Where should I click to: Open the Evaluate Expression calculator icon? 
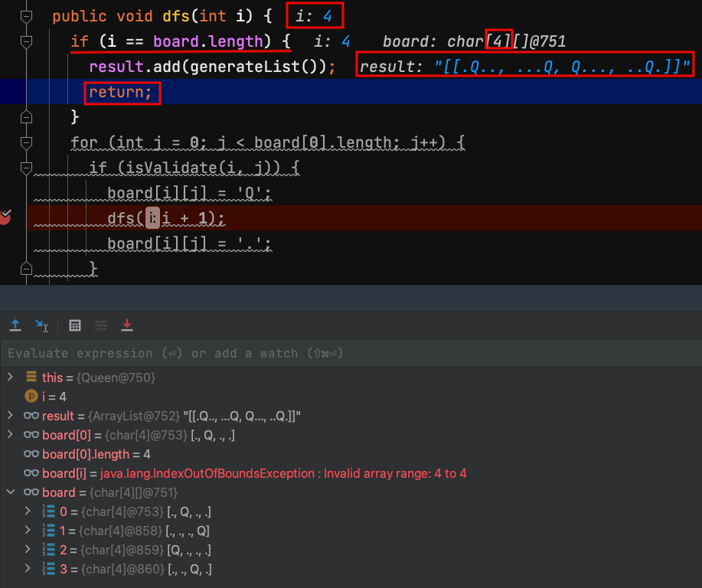pos(75,325)
